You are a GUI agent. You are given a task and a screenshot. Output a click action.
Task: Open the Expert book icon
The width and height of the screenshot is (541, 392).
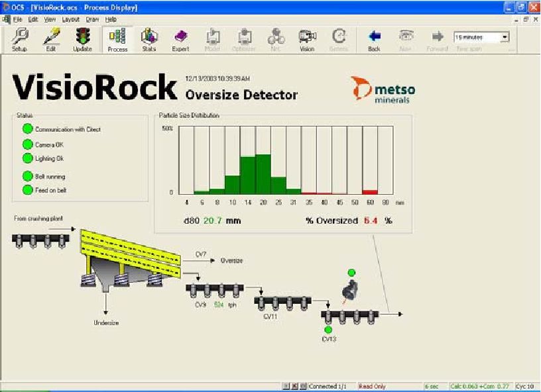[180, 40]
